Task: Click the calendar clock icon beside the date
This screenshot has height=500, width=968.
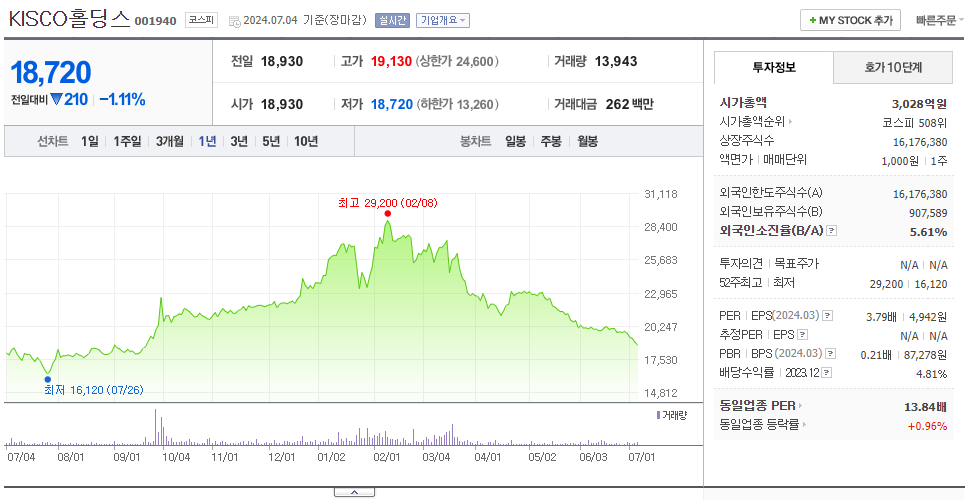Action: 234,21
